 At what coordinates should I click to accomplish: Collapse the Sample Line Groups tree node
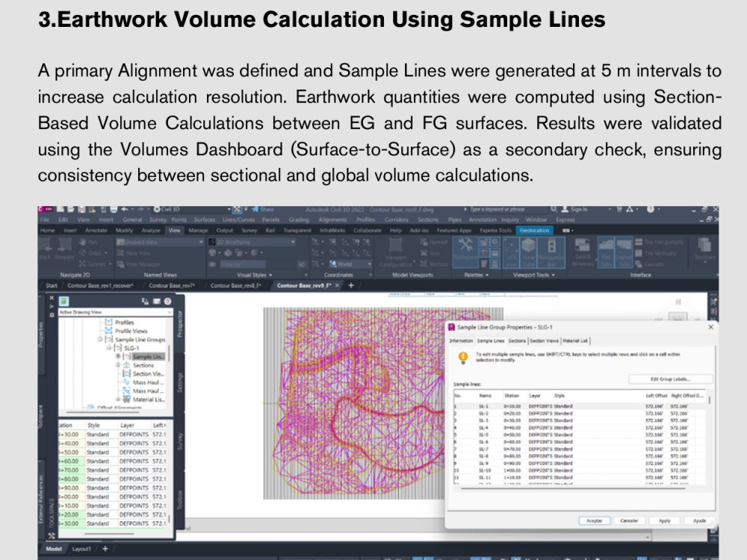pos(100,340)
